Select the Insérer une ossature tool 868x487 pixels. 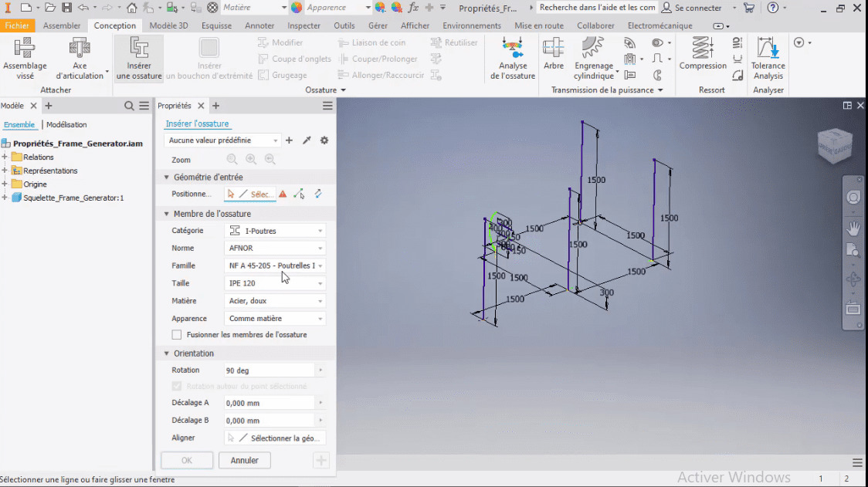point(137,58)
